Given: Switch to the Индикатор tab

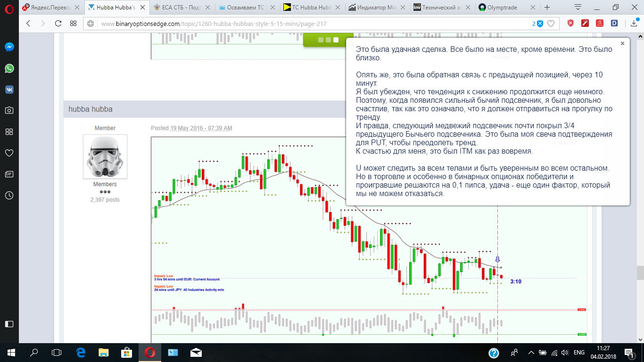Looking at the screenshot, I should click(376, 8).
